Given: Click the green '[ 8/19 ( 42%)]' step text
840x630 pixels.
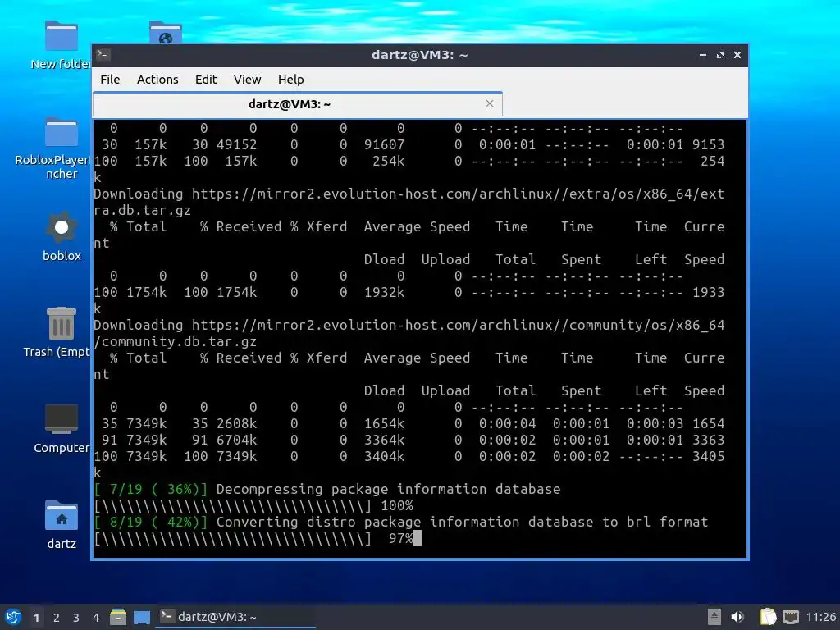Looking at the screenshot, I should [x=151, y=522].
